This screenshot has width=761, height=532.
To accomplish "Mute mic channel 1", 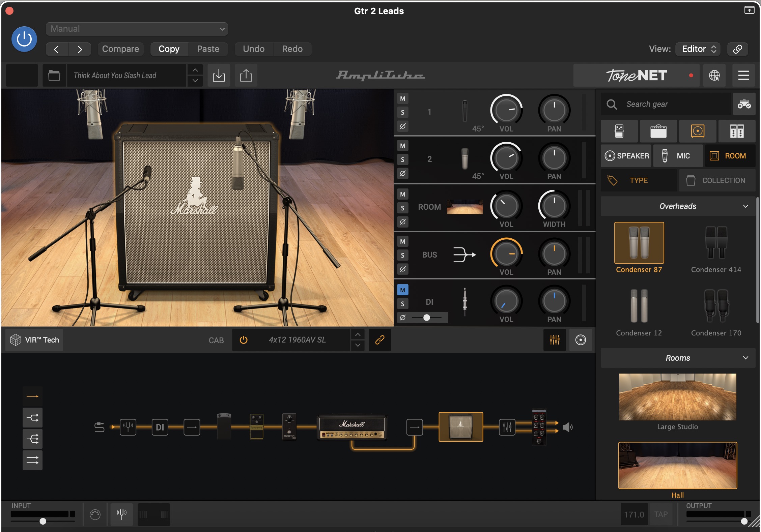I will pyautogui.click(x=402, y=99).
